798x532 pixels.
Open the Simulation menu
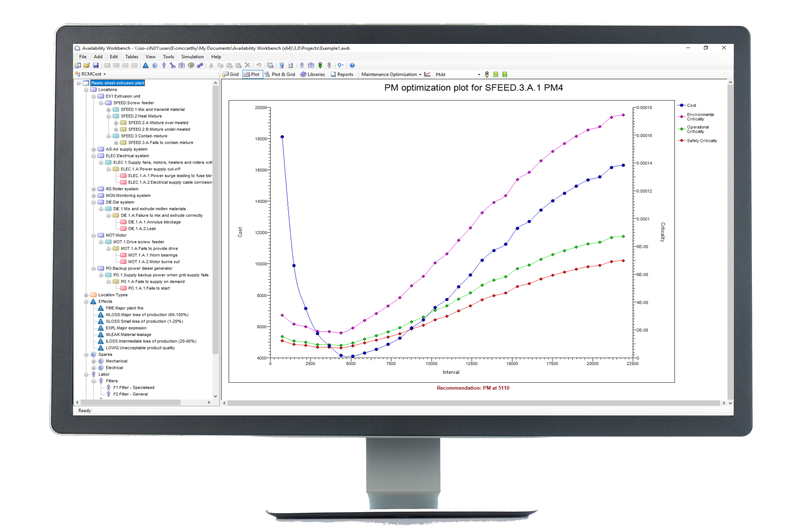192,57
